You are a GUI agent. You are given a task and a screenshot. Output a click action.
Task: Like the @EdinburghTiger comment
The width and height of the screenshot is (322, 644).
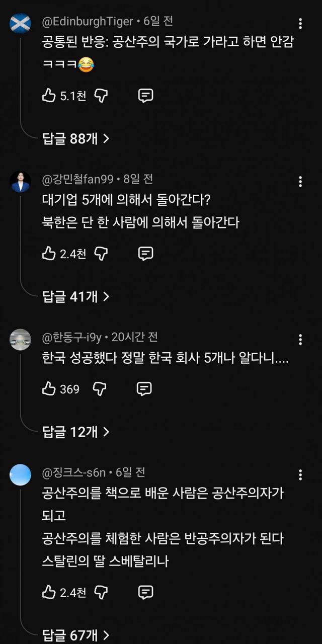49,96
